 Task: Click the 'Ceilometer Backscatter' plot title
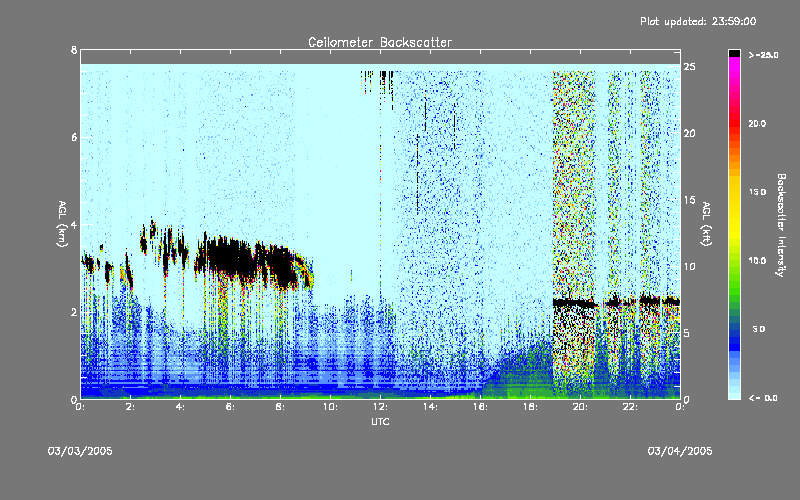(380, 42)
